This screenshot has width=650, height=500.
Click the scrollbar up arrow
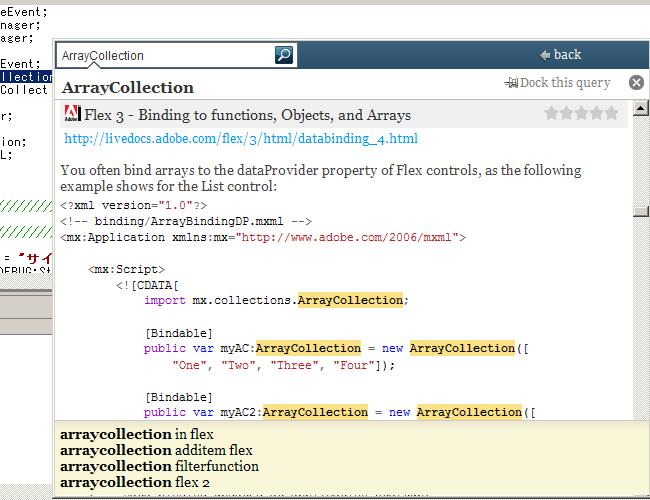[640, 108]
